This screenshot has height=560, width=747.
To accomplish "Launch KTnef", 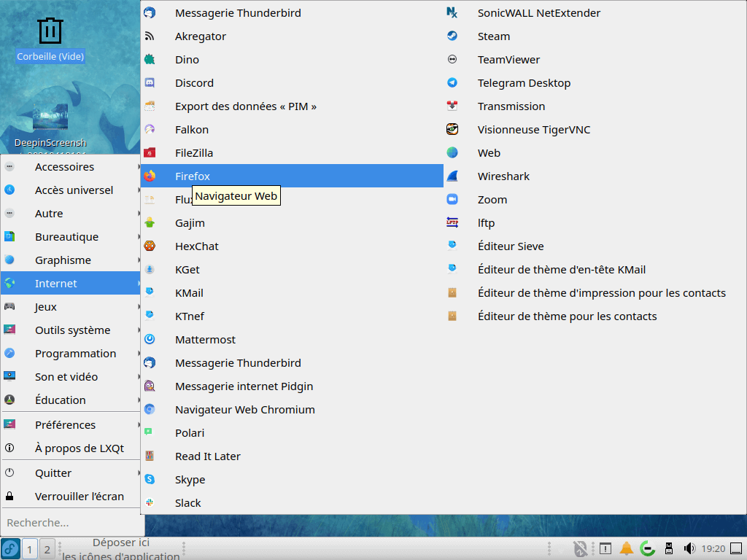I will point(292,316).
